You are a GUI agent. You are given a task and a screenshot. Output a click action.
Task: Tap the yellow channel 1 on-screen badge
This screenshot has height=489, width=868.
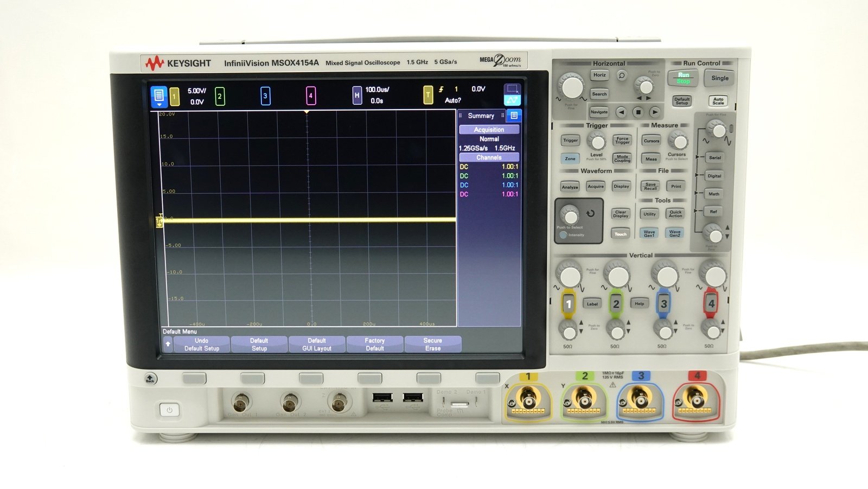pyautogui.click(x=175, y=97)
